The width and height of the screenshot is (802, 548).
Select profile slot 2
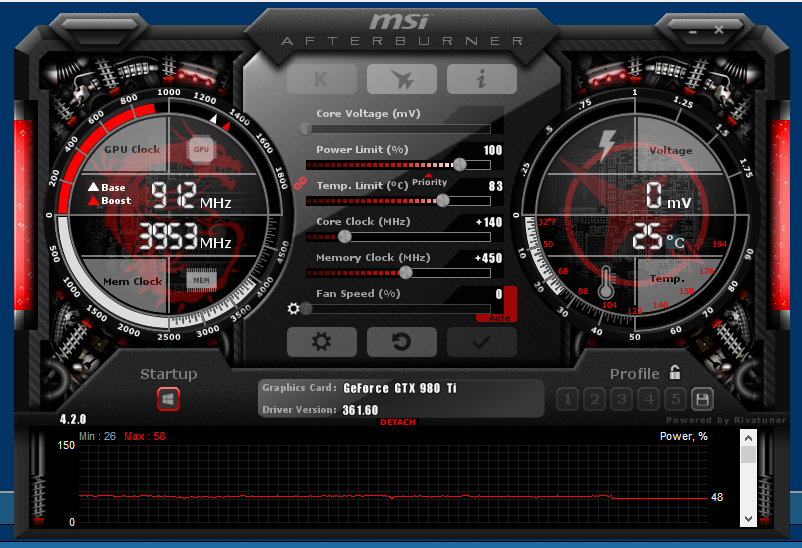coord(594,399)
